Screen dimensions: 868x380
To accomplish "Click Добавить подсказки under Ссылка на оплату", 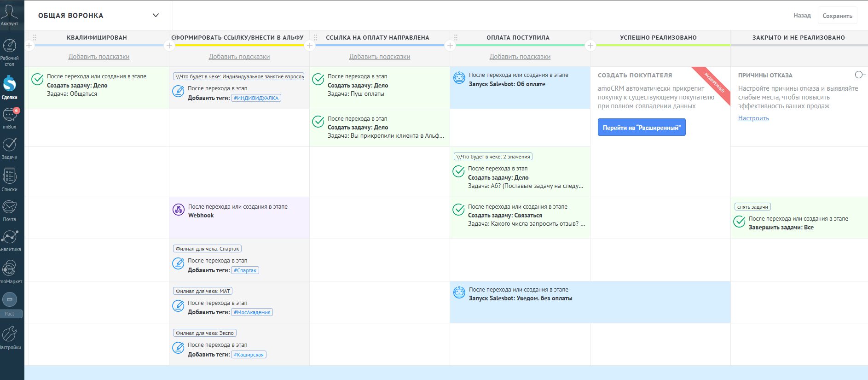I will 380,57.
